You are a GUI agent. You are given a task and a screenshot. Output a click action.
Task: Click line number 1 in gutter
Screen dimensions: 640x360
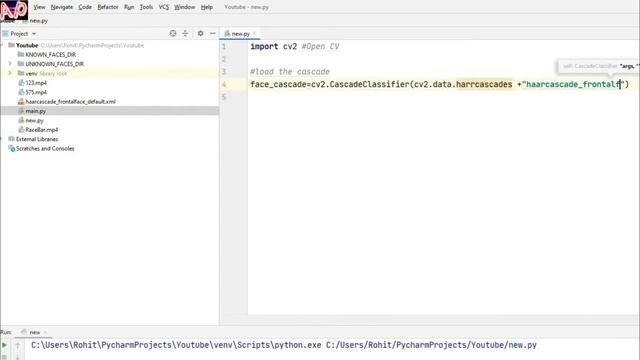[x=224, y=47]
